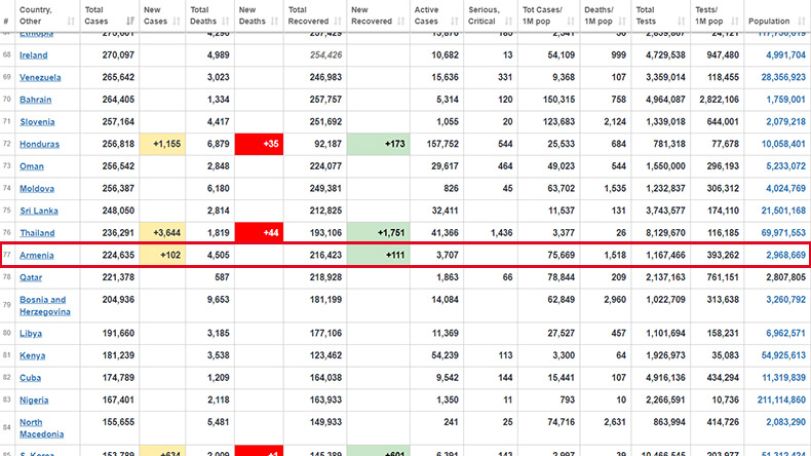
Task: Open the Venezuela country link
Action: (40, 78)
